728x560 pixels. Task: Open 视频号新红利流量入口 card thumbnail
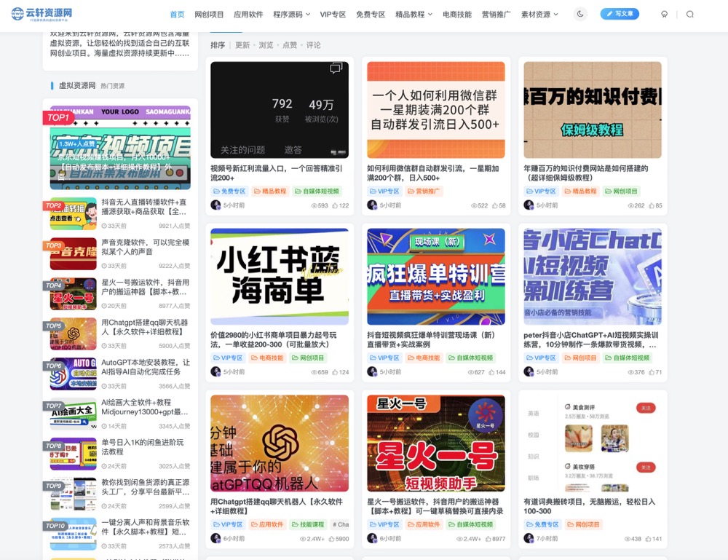coord(280,110)
